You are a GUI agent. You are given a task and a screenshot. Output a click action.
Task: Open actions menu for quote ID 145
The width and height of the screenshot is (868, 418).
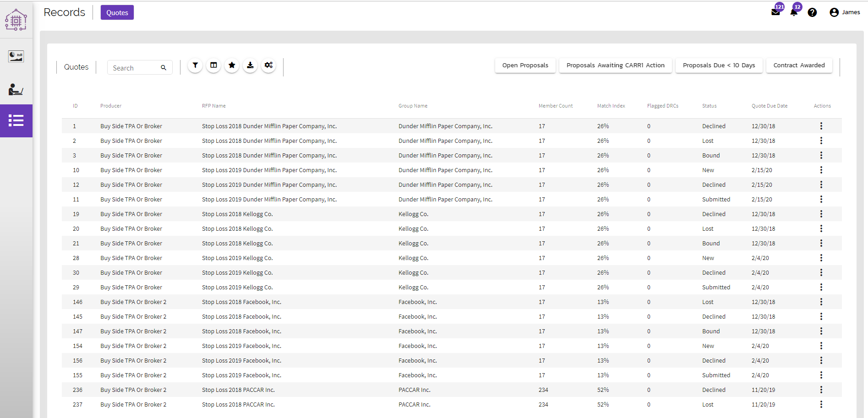(821, 316)
